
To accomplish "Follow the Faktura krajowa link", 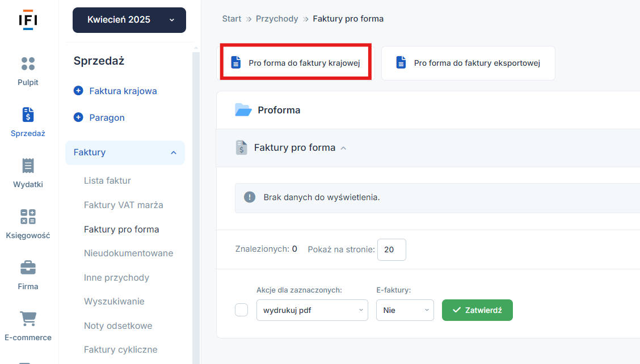I will 123,91.
